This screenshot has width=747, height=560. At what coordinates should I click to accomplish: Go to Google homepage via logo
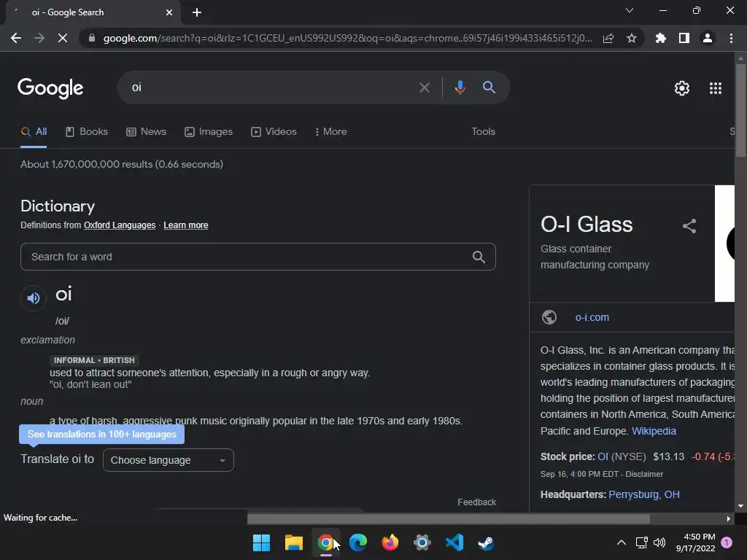pos(50,88)
